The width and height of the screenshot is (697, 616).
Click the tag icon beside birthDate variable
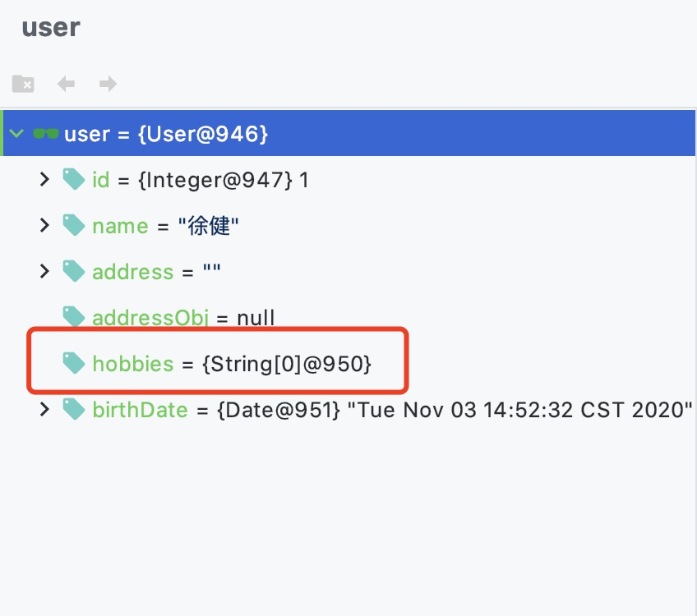point(73,410)
